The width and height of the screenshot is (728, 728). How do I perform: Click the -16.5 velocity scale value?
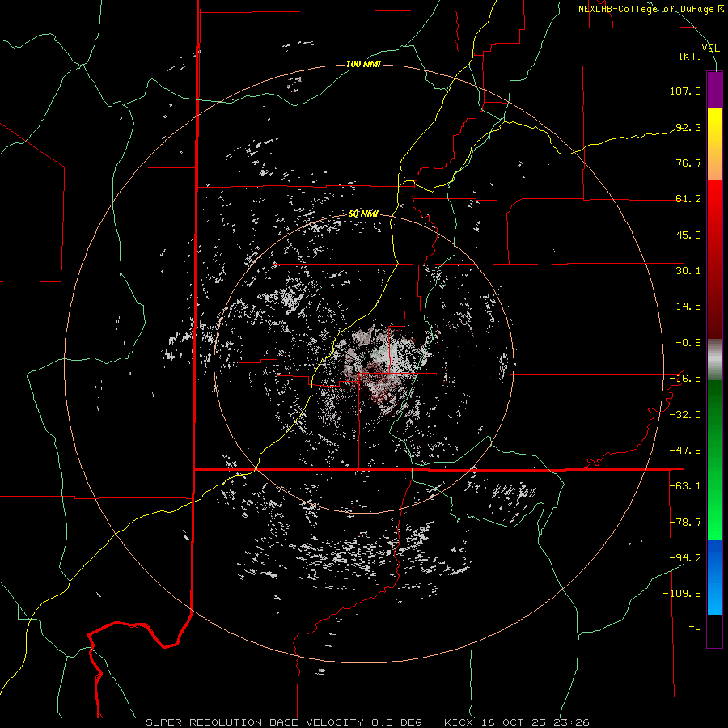click(x=685, y=379)
